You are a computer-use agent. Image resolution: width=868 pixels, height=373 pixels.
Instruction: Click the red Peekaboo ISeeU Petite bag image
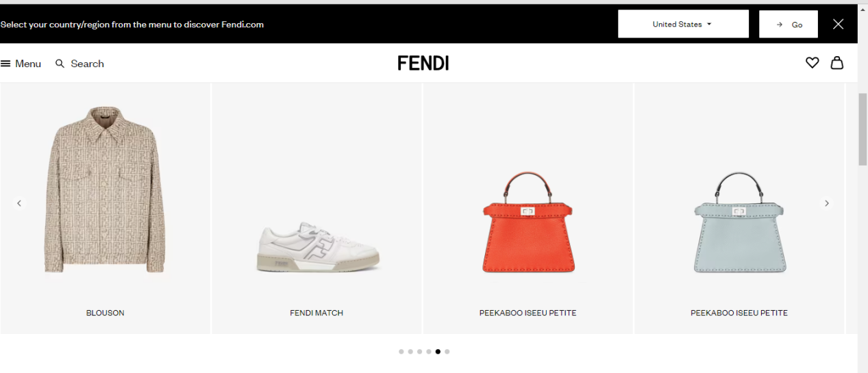(528, 222)
